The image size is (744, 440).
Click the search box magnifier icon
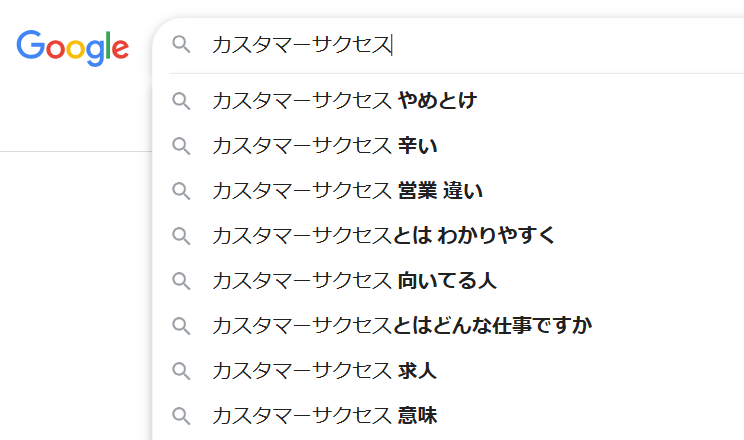pyautogui.click(x=181, y=45)
